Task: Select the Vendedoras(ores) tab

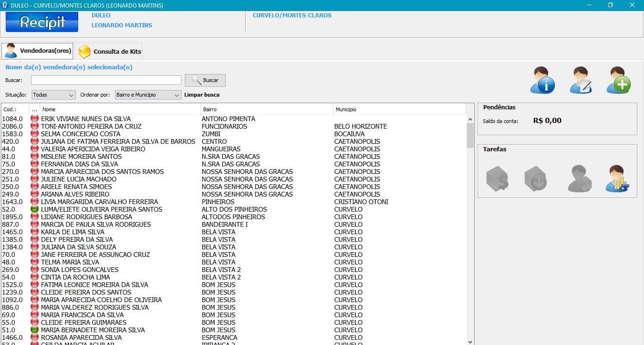Action: [38, 51]
